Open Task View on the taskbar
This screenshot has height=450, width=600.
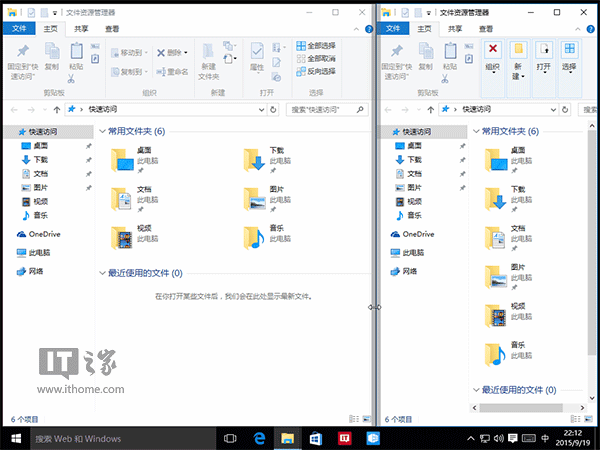pos(230,438)
